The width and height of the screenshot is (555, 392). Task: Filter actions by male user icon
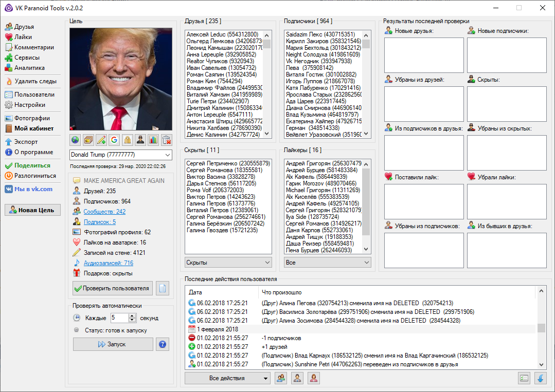(x=297, y=378)
